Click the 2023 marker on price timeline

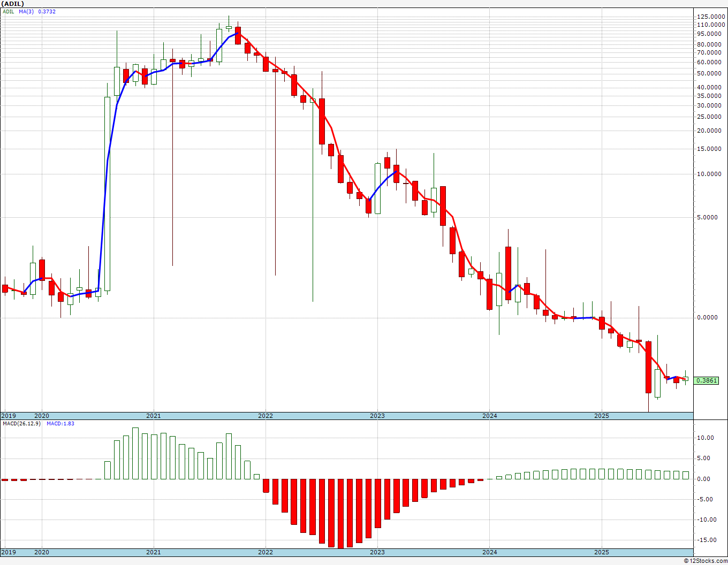[377, 416]
